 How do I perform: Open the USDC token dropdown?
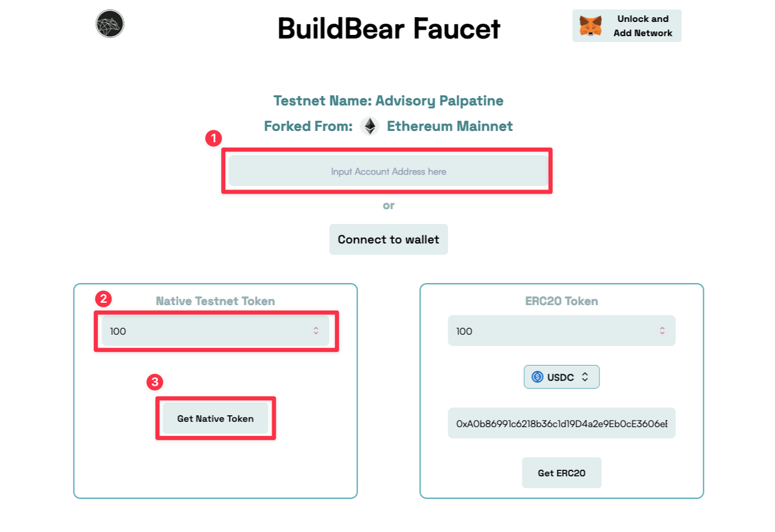pos(561,377)
